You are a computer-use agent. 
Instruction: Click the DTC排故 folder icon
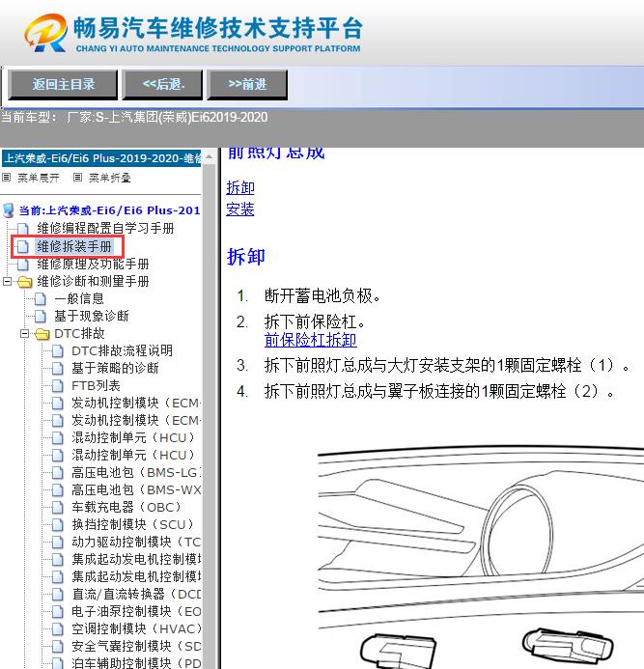[x=42, y=334]
